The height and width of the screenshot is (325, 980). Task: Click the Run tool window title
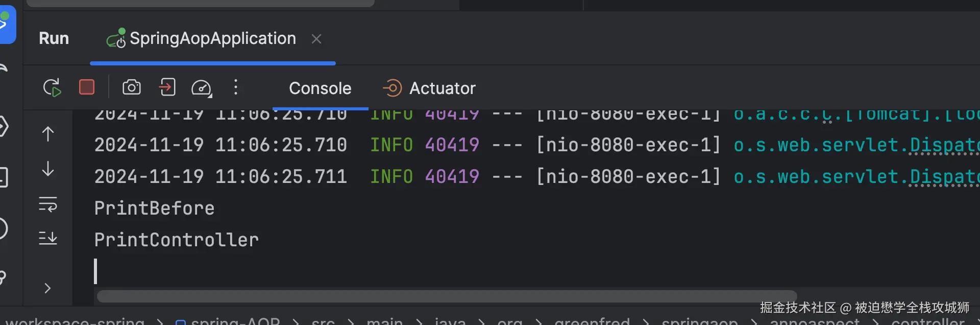click(x=54, y=39)
